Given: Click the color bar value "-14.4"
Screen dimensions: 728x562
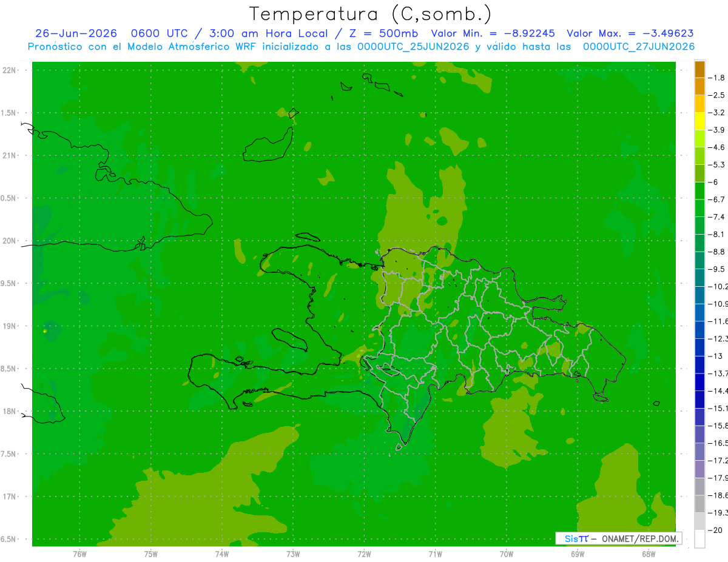Looking at the screenshot, I should (718, 391).
